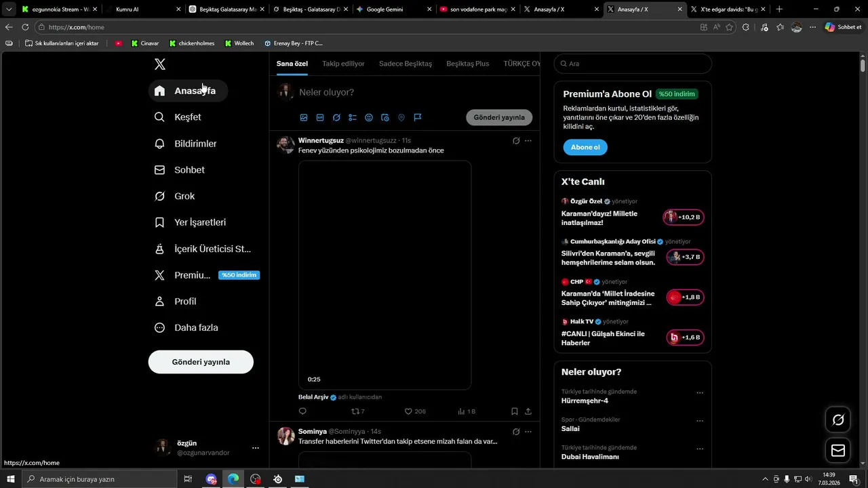View analytics of the Winnertugsuz post
Screen dimensions: 868x488
(467, 411)
